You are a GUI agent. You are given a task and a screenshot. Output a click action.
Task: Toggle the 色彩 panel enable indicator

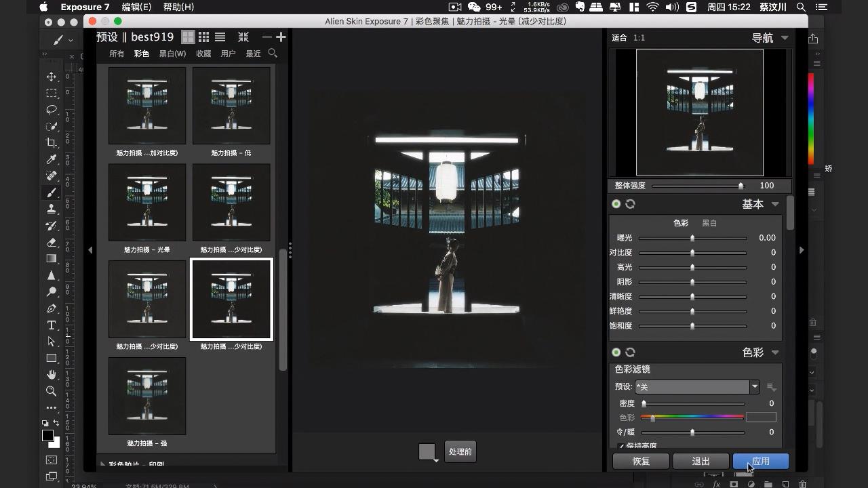[616, 352]
